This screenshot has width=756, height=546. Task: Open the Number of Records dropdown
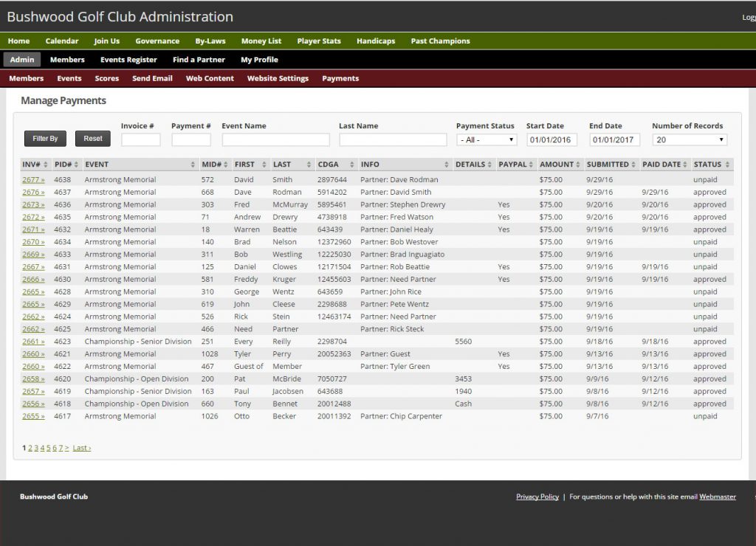point(690,139)
